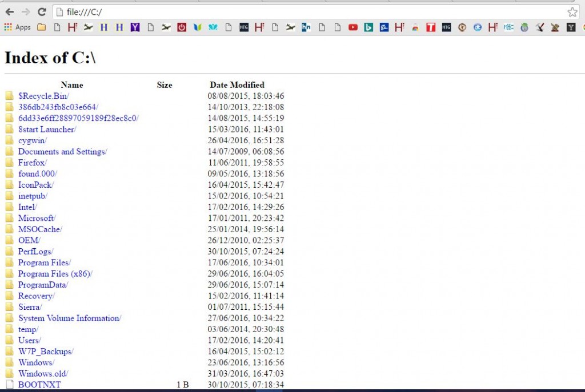
Task: Open the MHC bookmark
Action: [508, 27]
